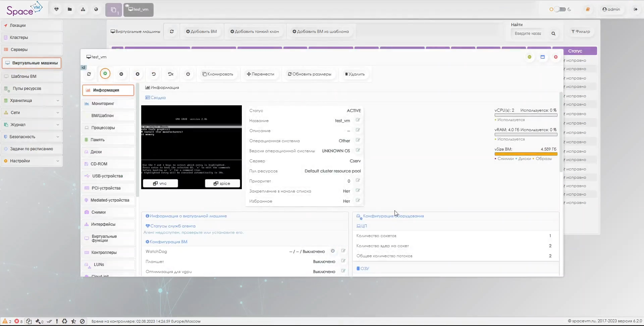The width and height of the screenshot is (644, 326).
Task: Click Add thin clone button
Action: (255, 32)
